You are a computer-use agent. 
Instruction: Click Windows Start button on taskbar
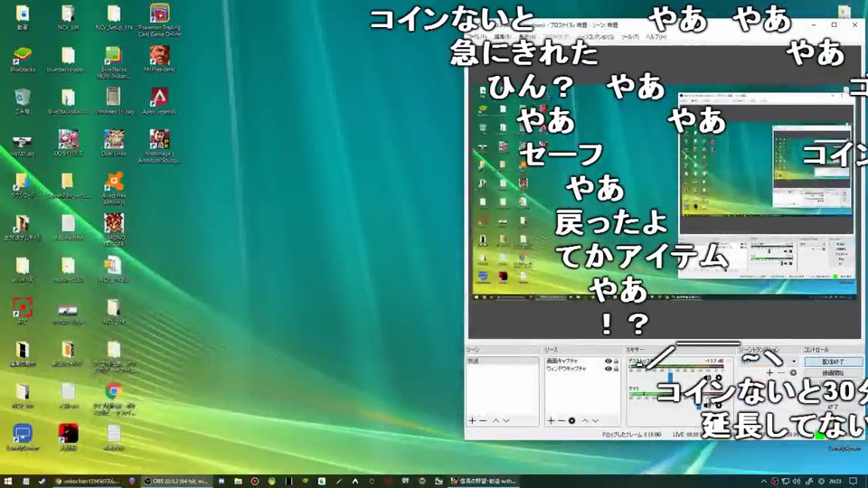(x=8, y=482)
